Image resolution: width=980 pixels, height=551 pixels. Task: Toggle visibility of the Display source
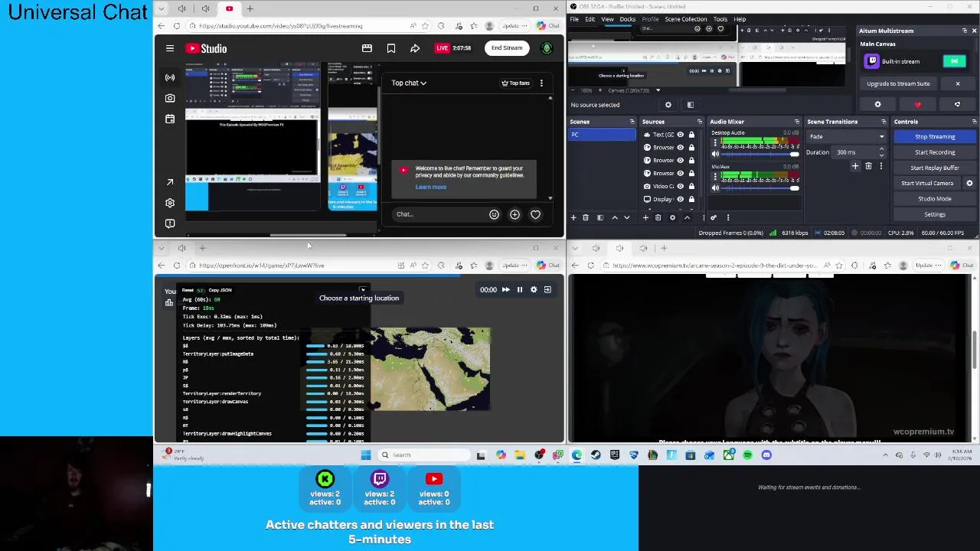[x=680, y=199]
